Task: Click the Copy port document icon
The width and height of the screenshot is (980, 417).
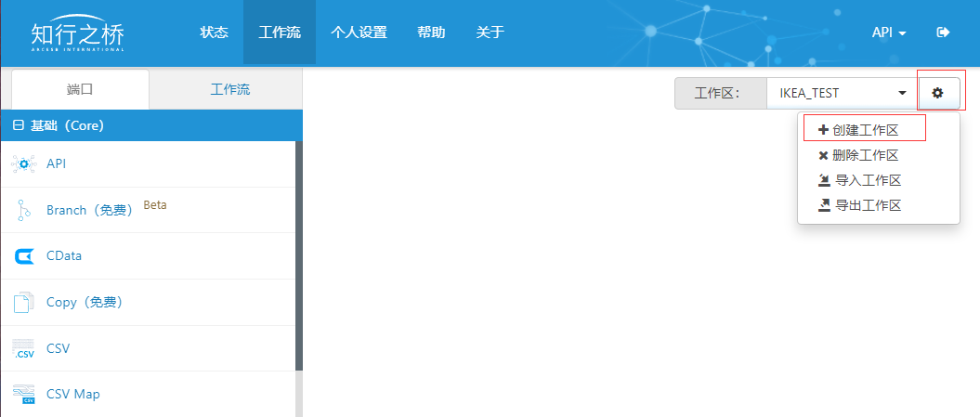Action: (x=23, y=303)
